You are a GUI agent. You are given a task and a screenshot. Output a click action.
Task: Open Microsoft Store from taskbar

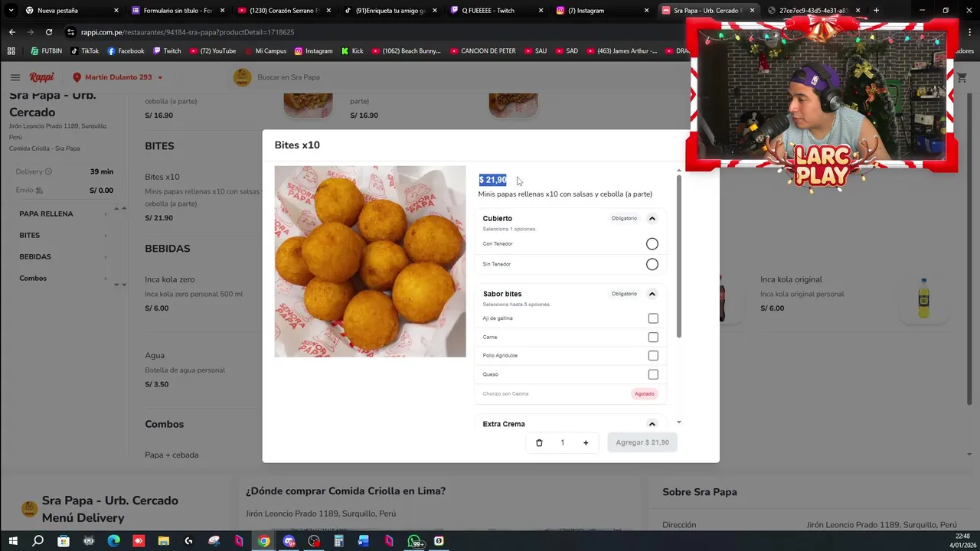64,541
